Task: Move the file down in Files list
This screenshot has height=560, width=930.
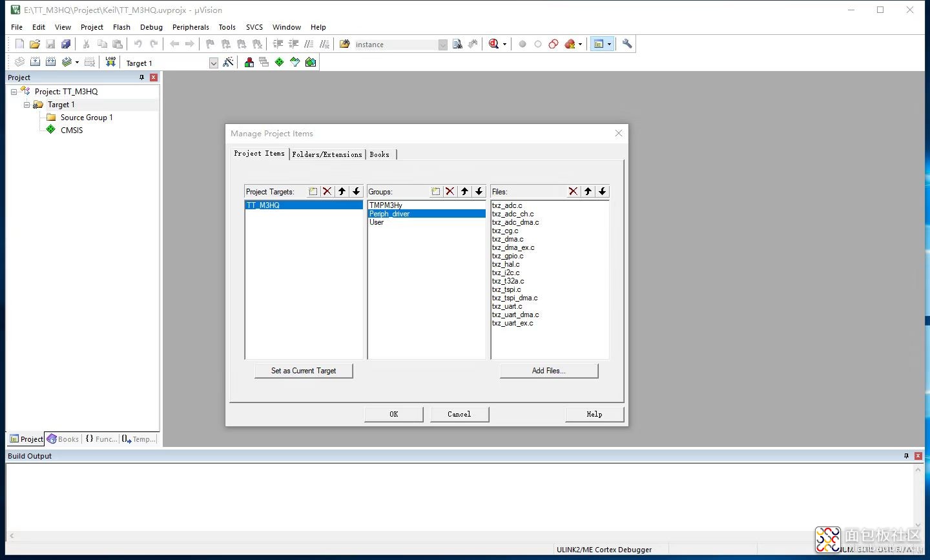Action: click(602, 191)
